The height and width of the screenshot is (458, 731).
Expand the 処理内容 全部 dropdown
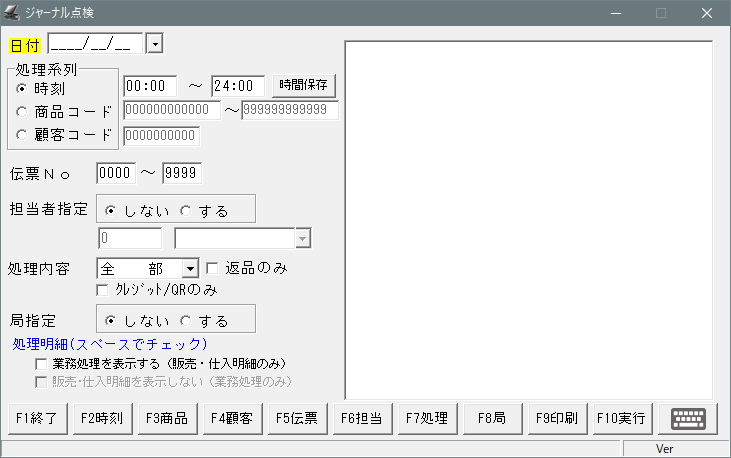189,268
